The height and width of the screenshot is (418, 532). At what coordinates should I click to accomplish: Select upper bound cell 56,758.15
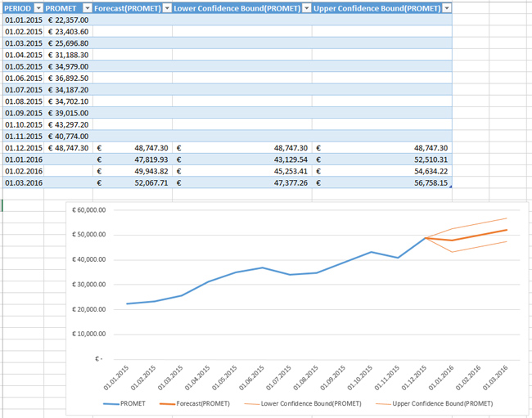[381, 183]
